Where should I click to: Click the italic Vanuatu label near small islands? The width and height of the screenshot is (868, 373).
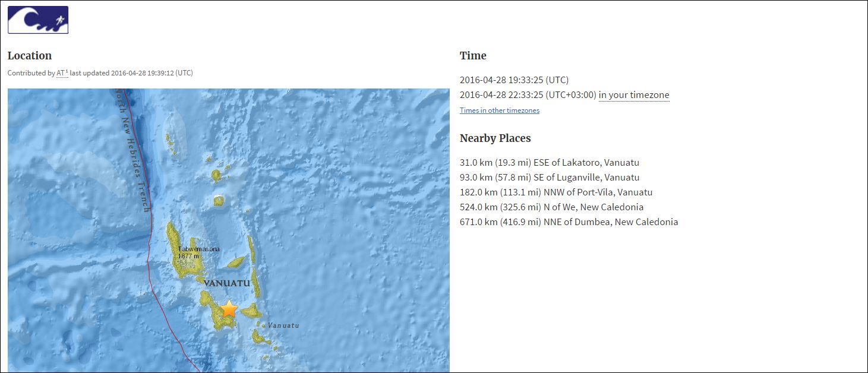(x=283, y=325)
